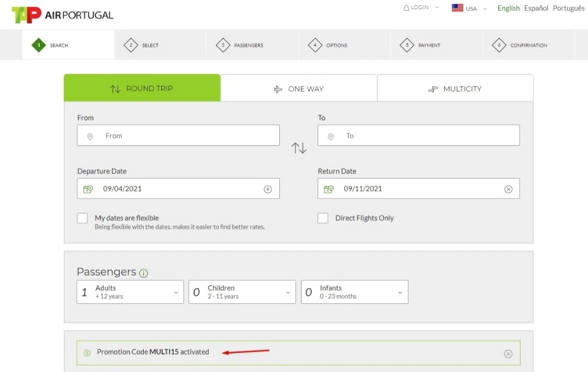Click the step 5 Payment diamond icon
The image size is (588, 372).
[x=407, y=45]
